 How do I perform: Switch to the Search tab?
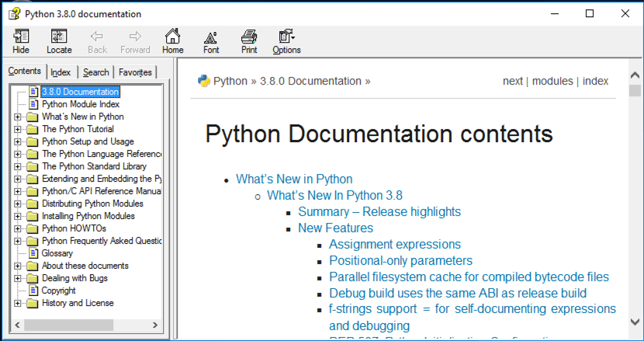[95, 72]
